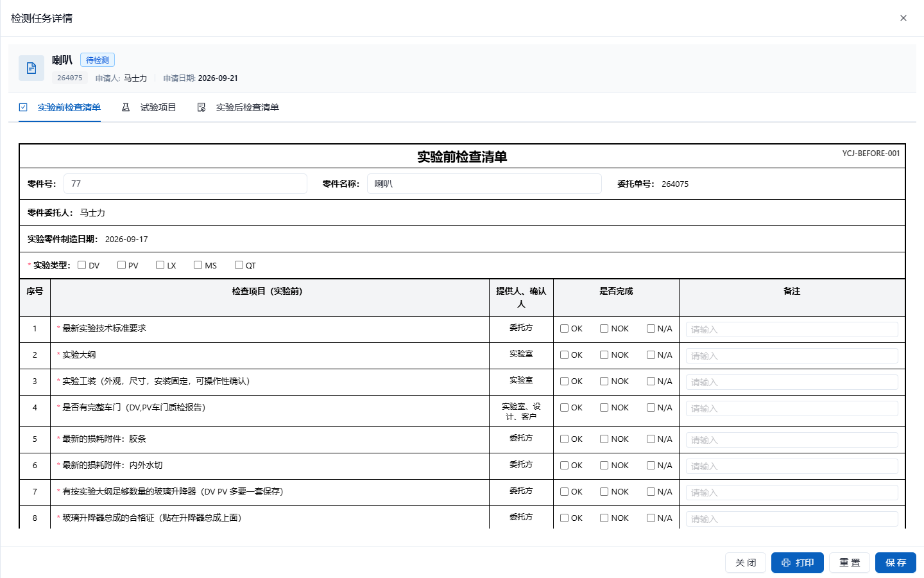The height and width of the screenshot is (578, 924).
Task: Mark row 4 是否有完整车门 as OK
Action: click(x=564, y=408)
